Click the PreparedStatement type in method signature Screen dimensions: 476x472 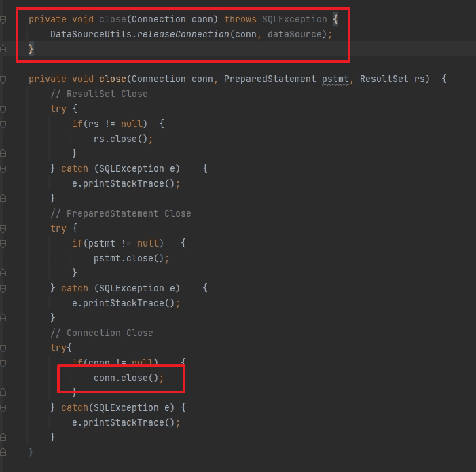coord(270,79)
